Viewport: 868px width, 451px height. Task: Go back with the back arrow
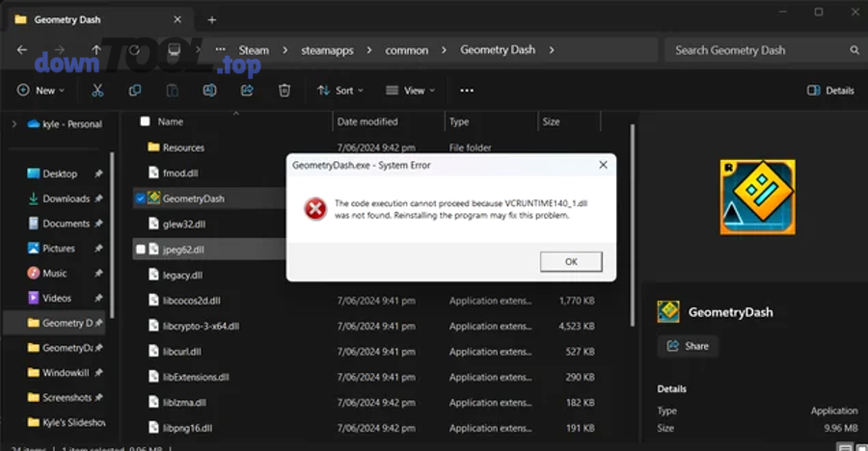point(22,50)
